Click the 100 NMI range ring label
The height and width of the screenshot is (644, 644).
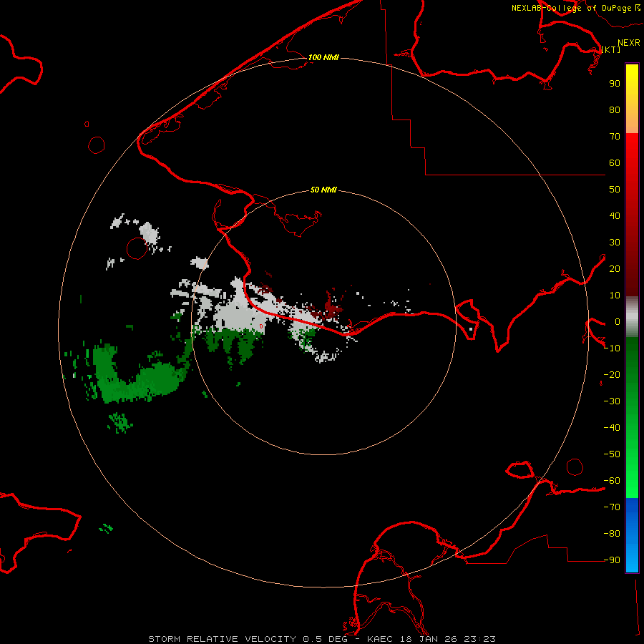click(x=323, y=57)
